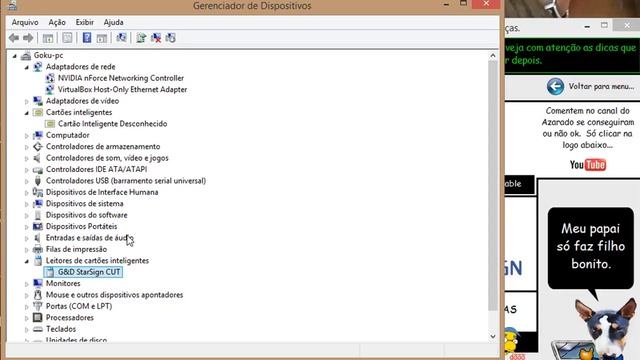
Task: Expand Controladores de som, vídeo e jogos
Action: pos(27,158)
